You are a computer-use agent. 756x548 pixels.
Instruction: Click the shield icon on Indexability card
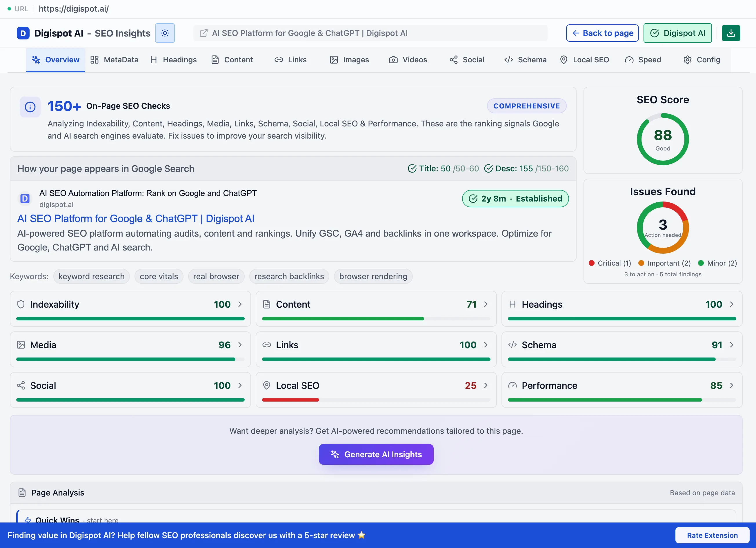click(21, 304)
